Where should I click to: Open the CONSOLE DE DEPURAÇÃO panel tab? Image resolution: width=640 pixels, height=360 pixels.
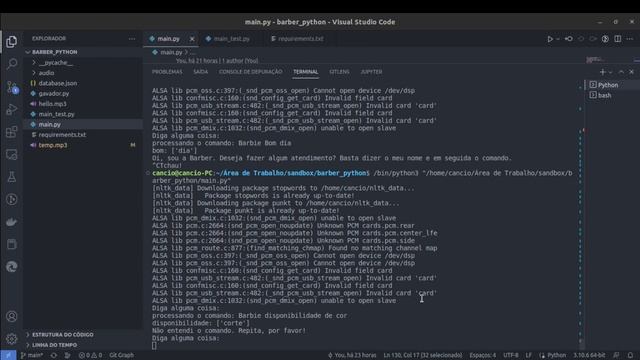coord(250,72)
